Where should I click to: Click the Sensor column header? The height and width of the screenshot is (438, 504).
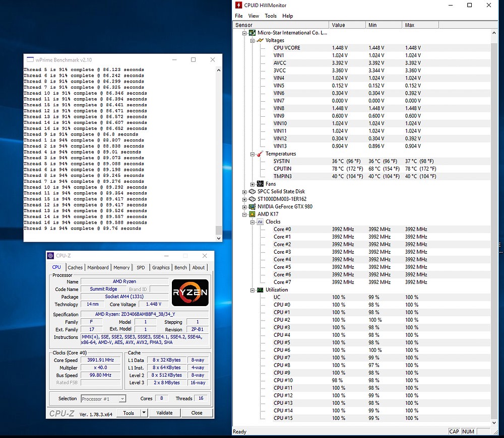click(x=281, y=25)
